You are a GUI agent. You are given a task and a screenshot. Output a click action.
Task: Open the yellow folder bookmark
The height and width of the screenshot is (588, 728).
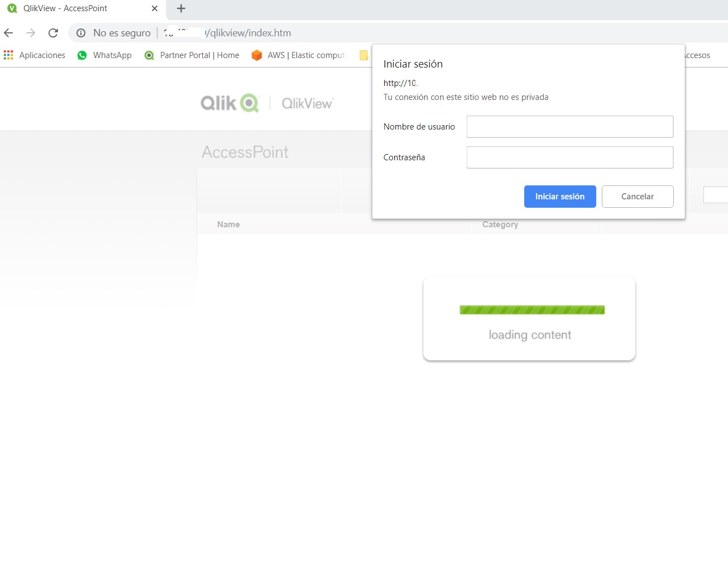pos(363,55)
